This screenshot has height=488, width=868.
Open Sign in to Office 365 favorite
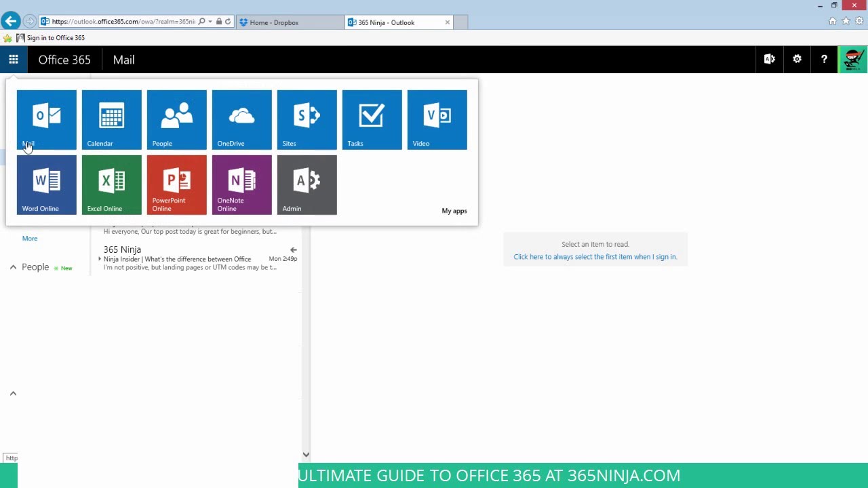click(51, 38)
